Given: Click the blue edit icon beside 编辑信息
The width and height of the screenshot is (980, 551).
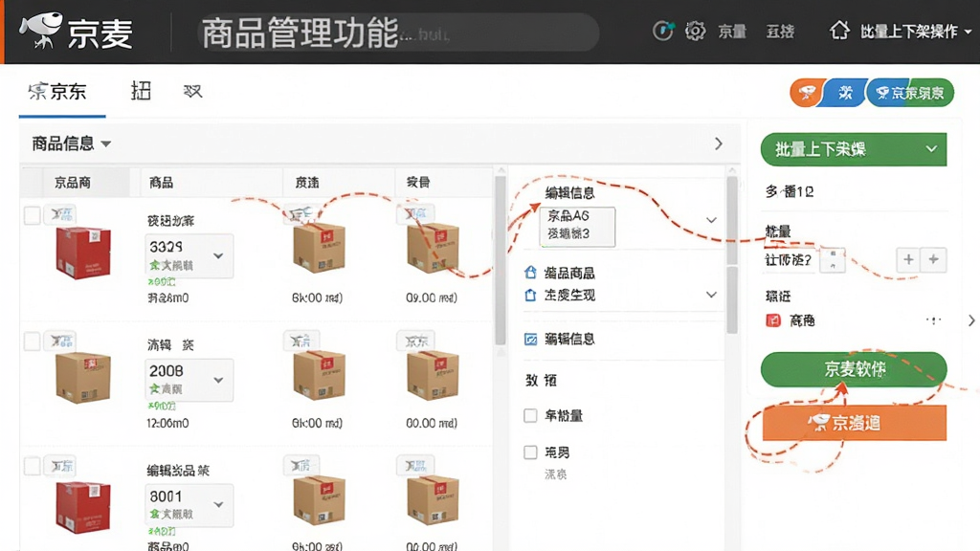Looking at the screenshot, I should click(x=530, y=340).
